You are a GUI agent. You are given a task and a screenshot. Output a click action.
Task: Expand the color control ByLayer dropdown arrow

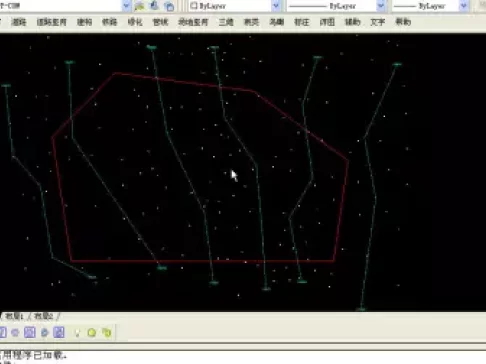pyautogui.click(x=276, y=6)
